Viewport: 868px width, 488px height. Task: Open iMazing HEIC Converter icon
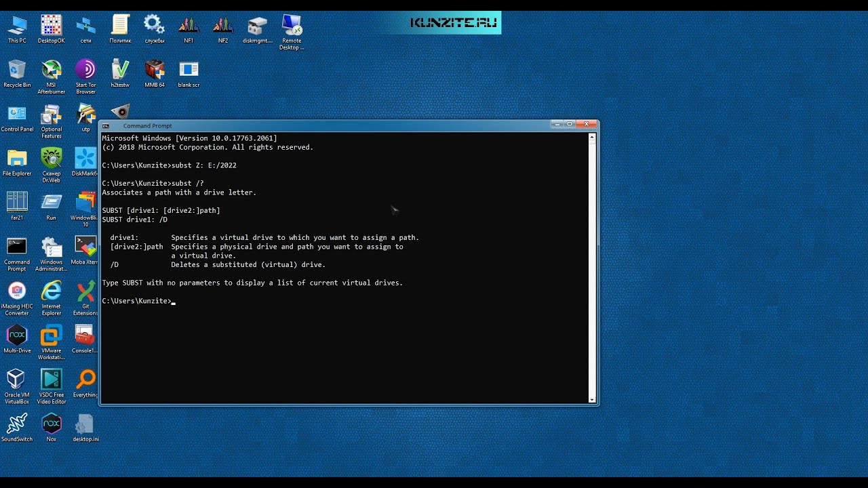pyautogui.click(x=17, y=298)
